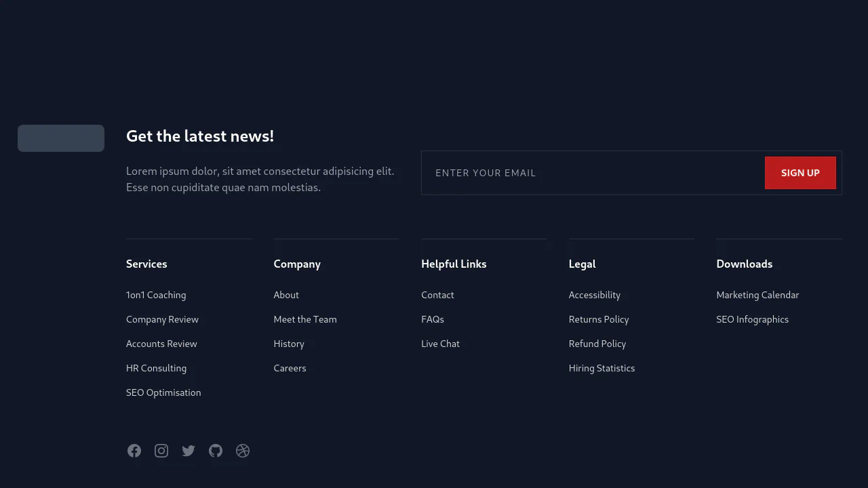Open the Contact link

437,295
